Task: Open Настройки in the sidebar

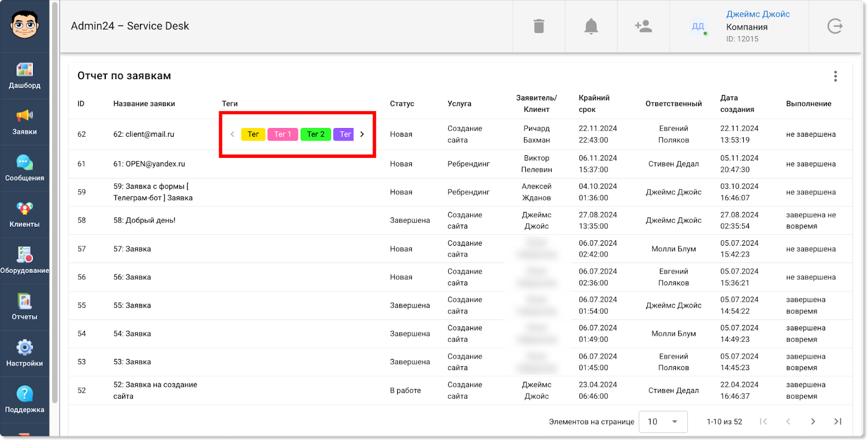Action: 24,354
